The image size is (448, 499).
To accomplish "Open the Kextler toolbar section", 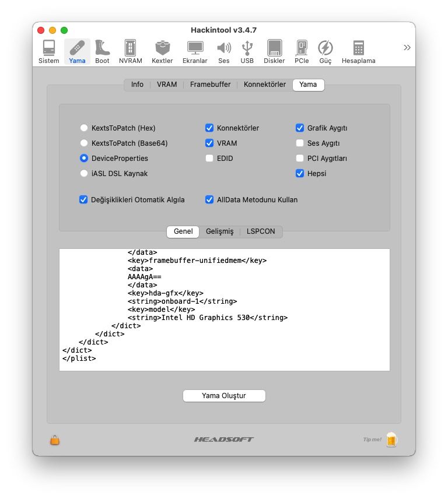I will (162, 51).
